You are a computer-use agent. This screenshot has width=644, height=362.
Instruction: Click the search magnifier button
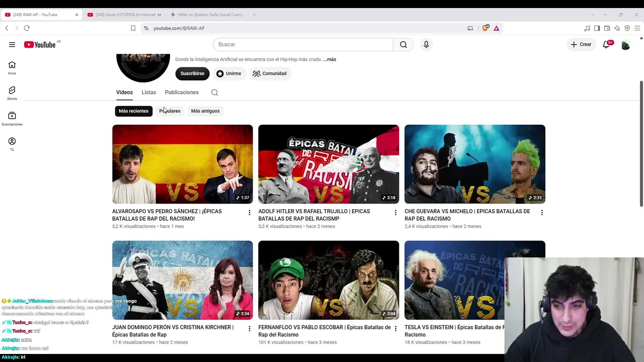click(404, 45)
